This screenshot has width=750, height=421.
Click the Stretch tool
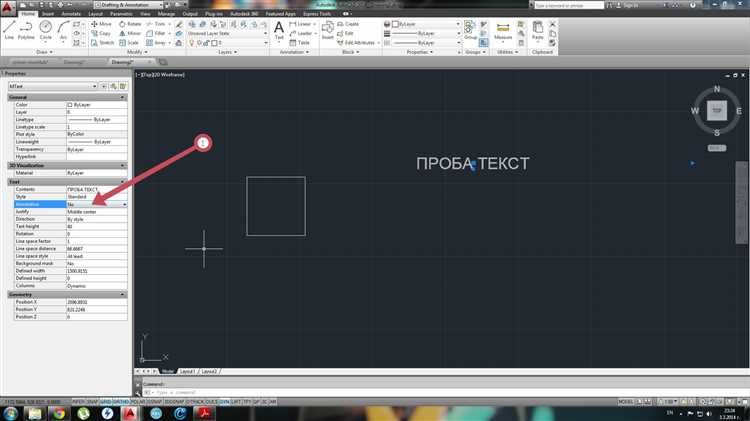tap(102, 43)
